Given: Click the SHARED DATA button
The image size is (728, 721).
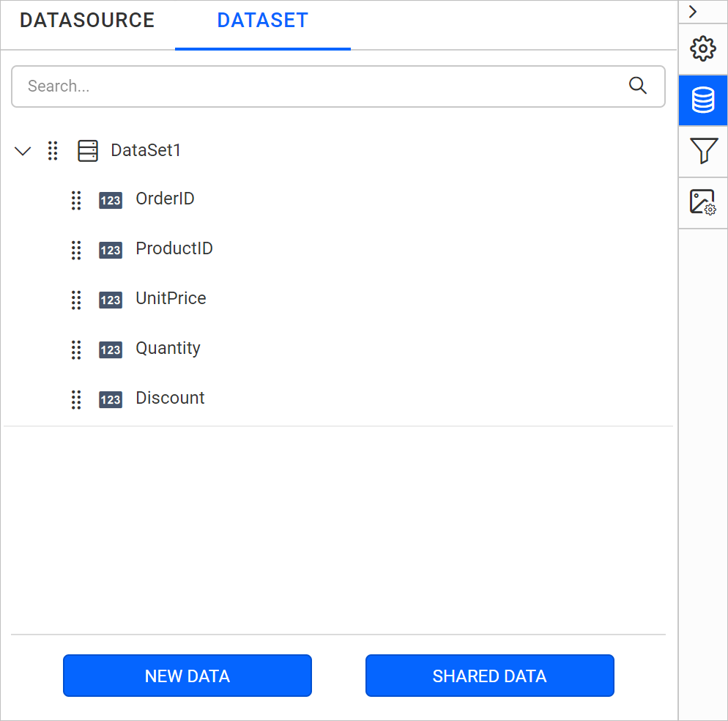Looking at the screenshot, I should [489, 676].
